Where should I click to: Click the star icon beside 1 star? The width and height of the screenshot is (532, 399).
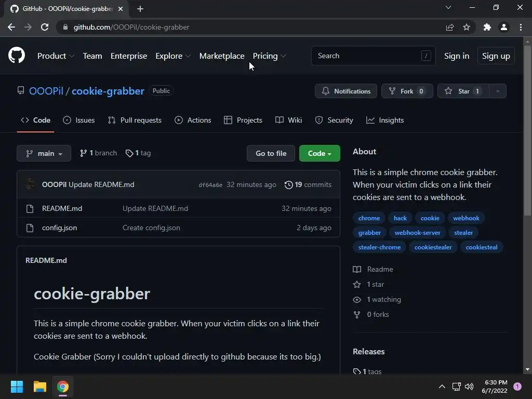coord(357,284)
